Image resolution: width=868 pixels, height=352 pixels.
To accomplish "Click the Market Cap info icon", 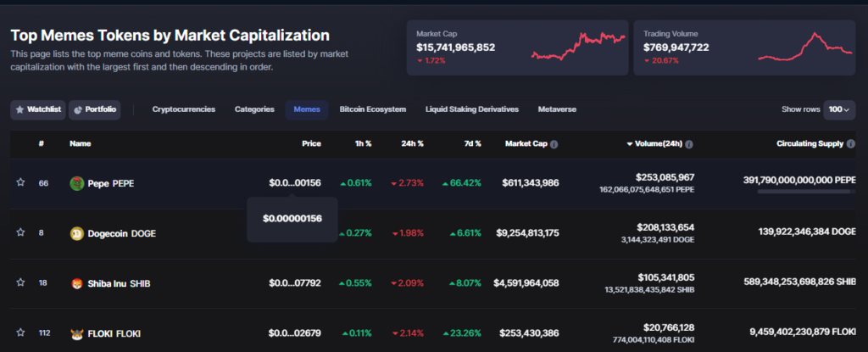I will (554, 144).
